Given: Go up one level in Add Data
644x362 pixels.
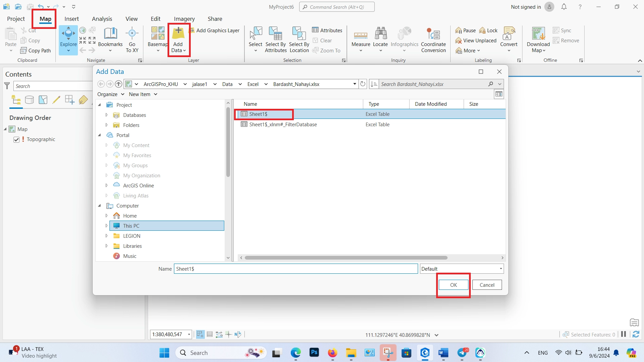Looking at the screenshot, I should pos(119,84).
